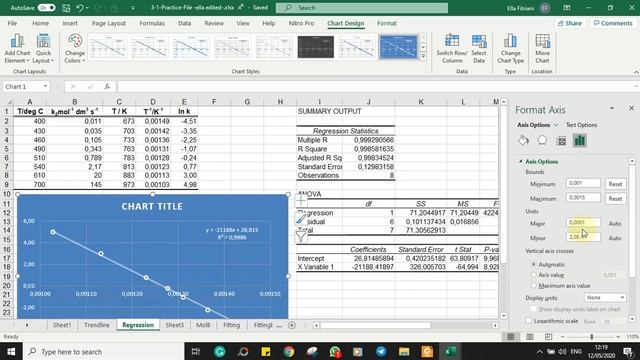
Task: Open Effects pentagon icon in Format Axis
Action: (x=542, y=140)
